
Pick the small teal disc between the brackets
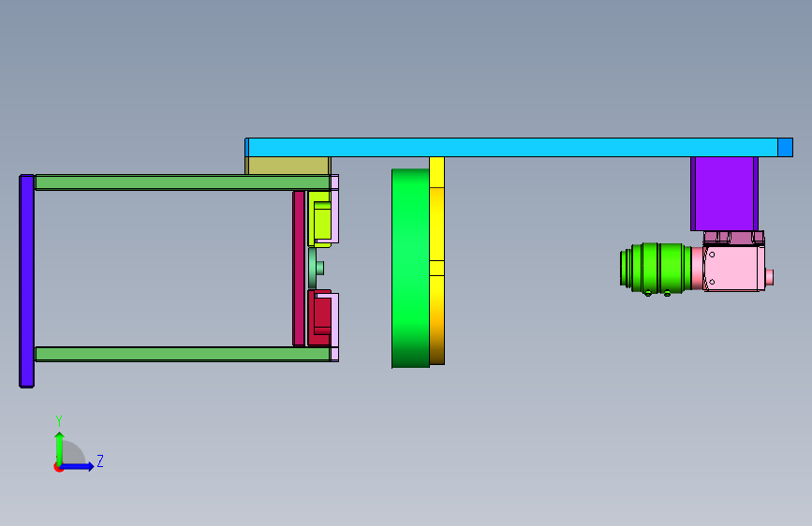pyautogui.click(x=315, y=269)
